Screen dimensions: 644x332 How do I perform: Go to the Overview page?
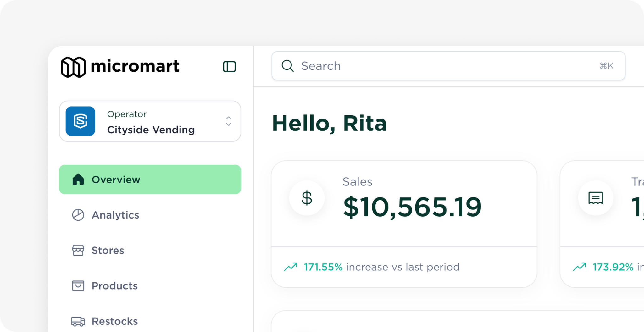tap(150, 179)
